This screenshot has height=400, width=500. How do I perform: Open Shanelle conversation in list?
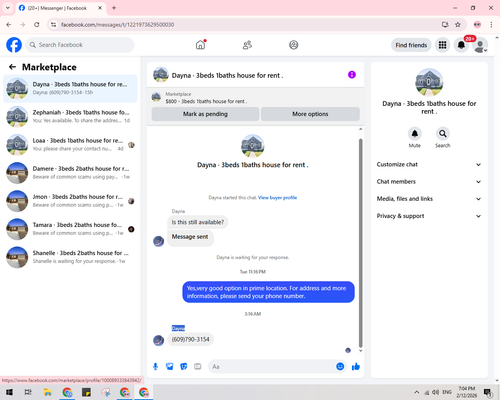coord(70,257)
